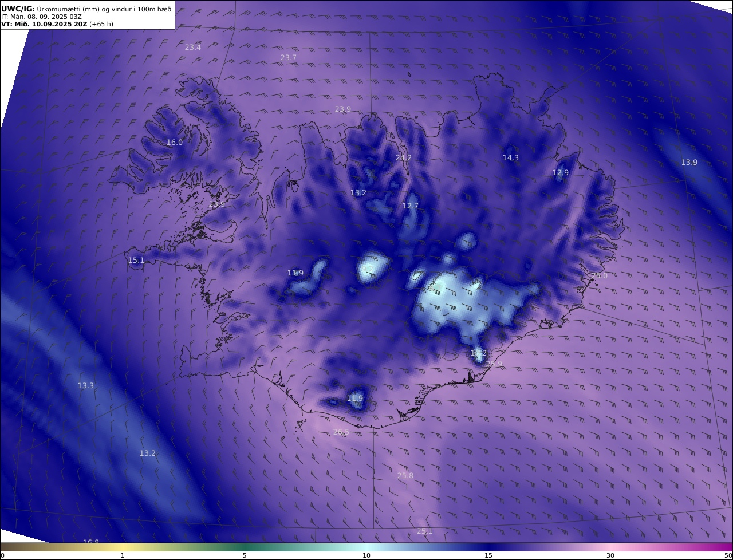This screenshot has height=560, width=733.
Task: Click the 25.9 value on the map
Action: coord(494,364)
